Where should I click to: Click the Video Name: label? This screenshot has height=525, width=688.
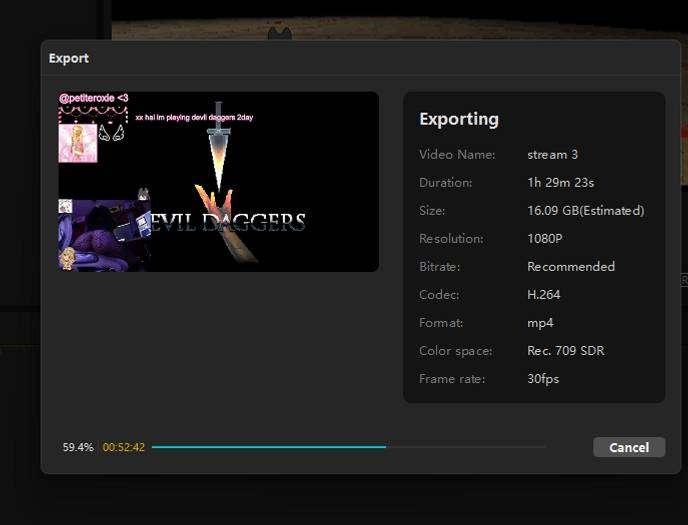[x=457, y=154]
